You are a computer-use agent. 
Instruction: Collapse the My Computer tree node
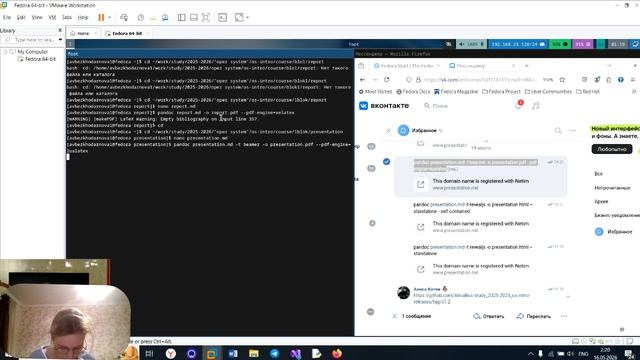tap(5, 52)
